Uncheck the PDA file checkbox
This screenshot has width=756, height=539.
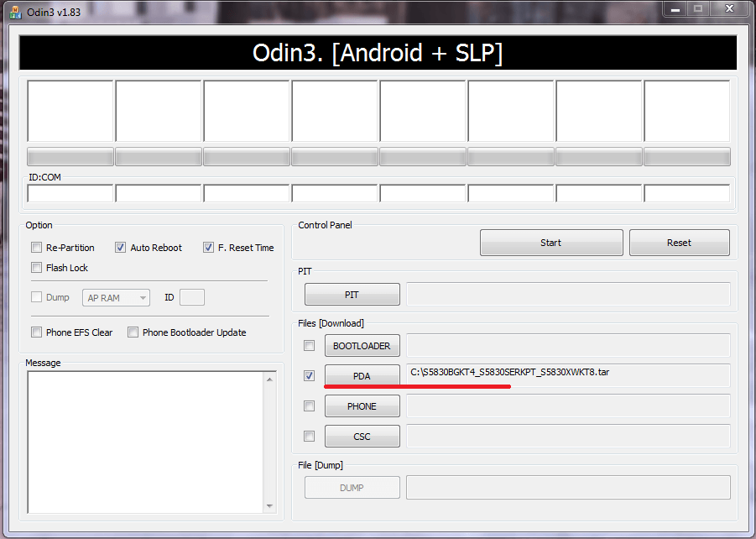(310, 375)
